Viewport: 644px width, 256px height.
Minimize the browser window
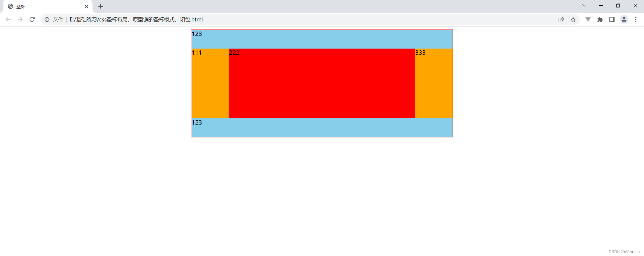tap(601, 6)
